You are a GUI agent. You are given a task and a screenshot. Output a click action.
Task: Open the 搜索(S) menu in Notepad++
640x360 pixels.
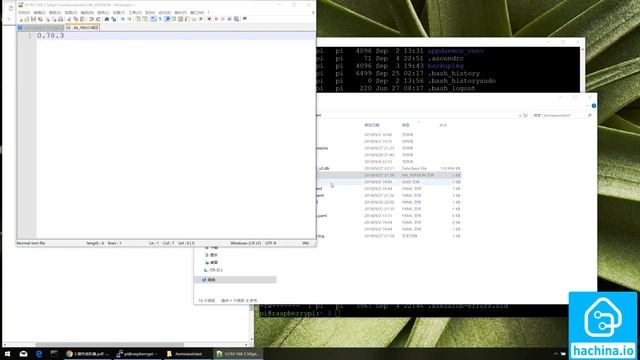click(55, 13)
